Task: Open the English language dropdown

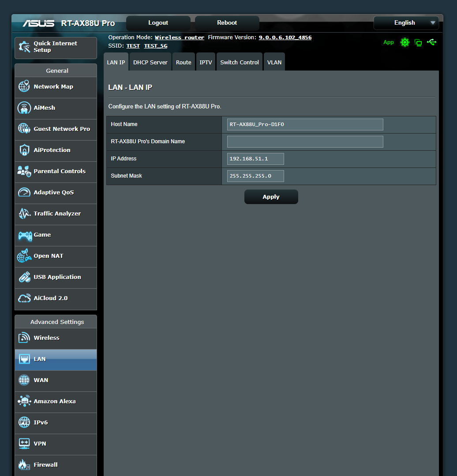Action: click(406, 23)
